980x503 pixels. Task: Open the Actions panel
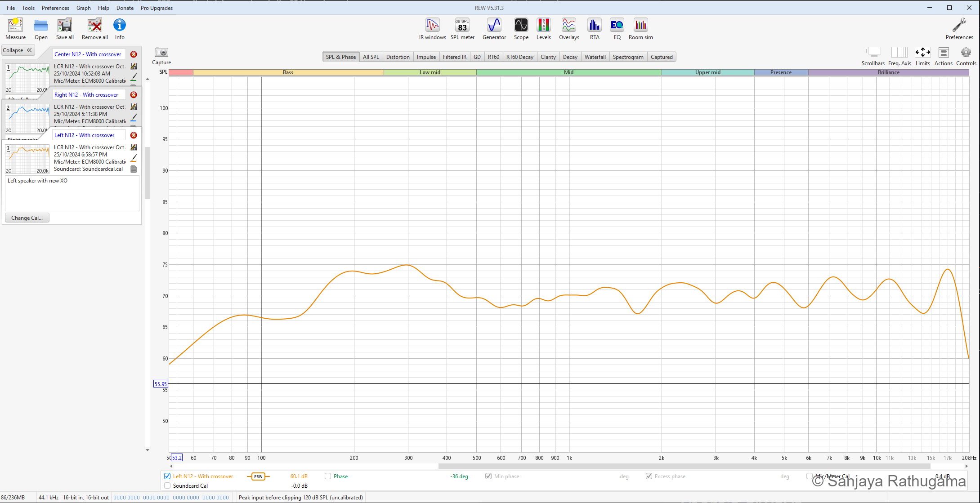(944, 52)
